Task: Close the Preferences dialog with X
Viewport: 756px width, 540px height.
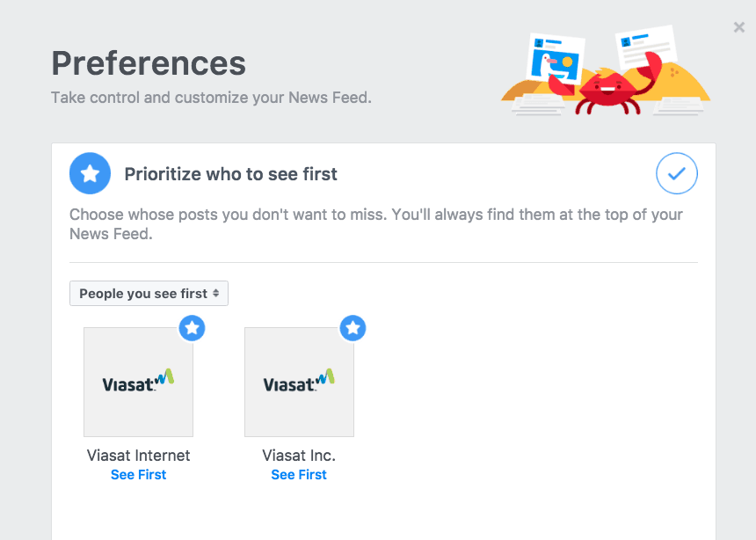Action: click(739, 27)
